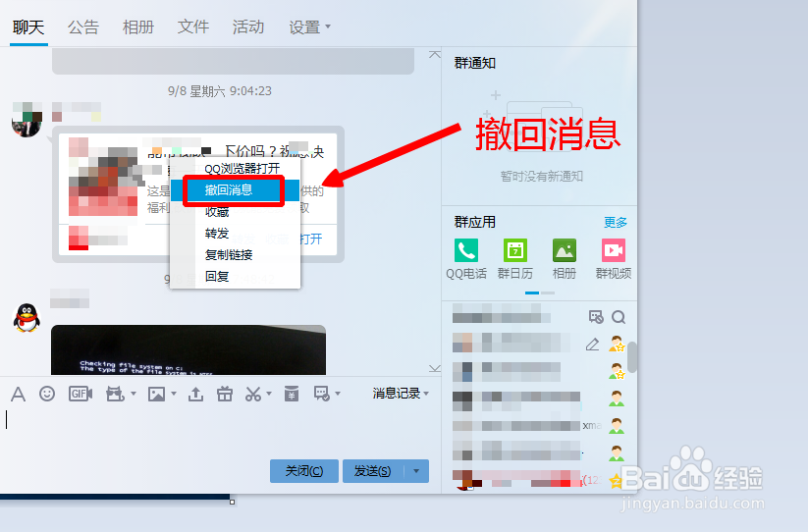Click the send picture icon

pos(157,395)
